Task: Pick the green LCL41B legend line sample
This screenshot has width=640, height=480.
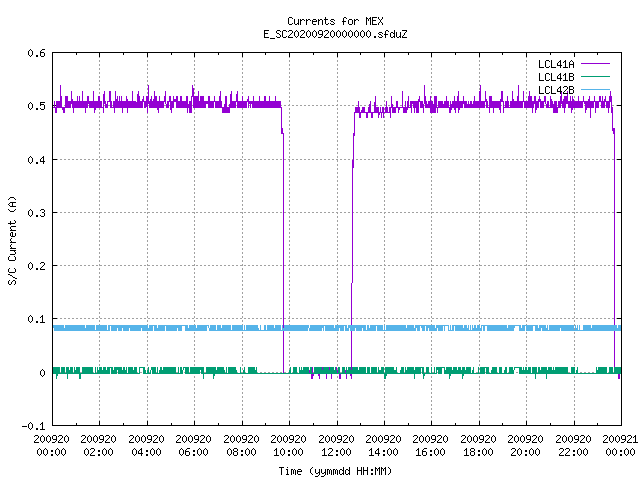Action: point(595,76)
